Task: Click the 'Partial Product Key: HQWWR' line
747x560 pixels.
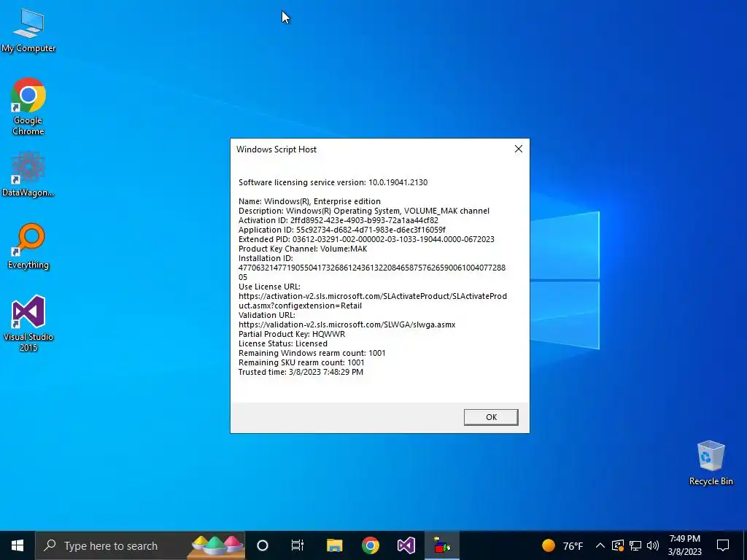Action: [x=292, y=334]
